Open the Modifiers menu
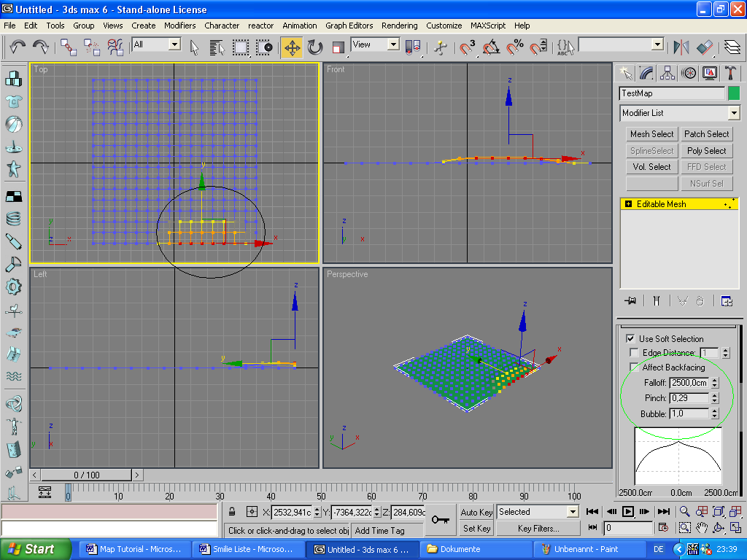The image size is (747, 560). click(179, 26)
